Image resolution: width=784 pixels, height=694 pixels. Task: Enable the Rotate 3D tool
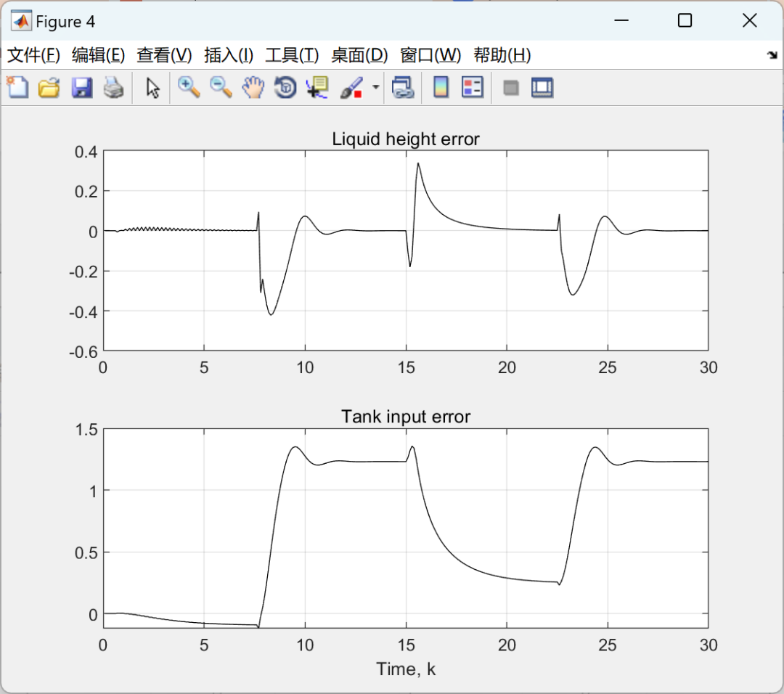click(x=285, y=88)
